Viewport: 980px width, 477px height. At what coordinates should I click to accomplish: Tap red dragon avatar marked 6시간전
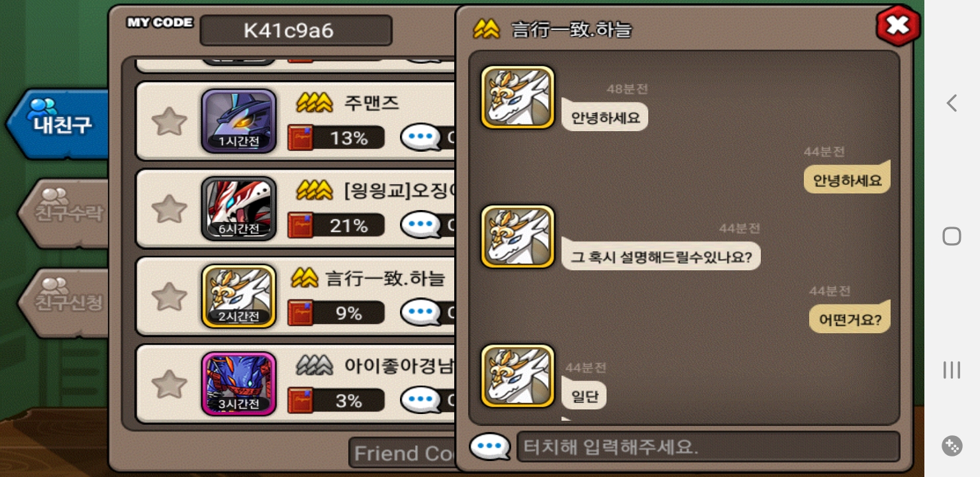(x=239, y=209)
